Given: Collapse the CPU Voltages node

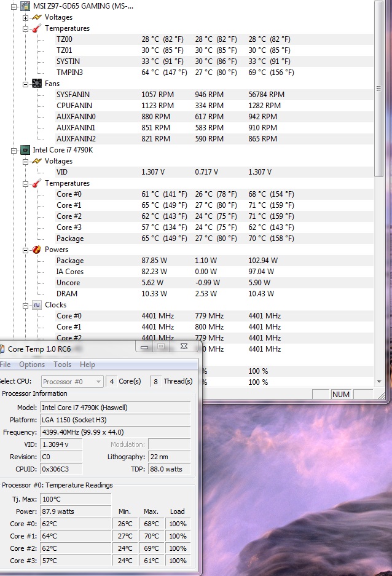Looking at the screenshot, I should pyautogui.click(x=25, y=162).
